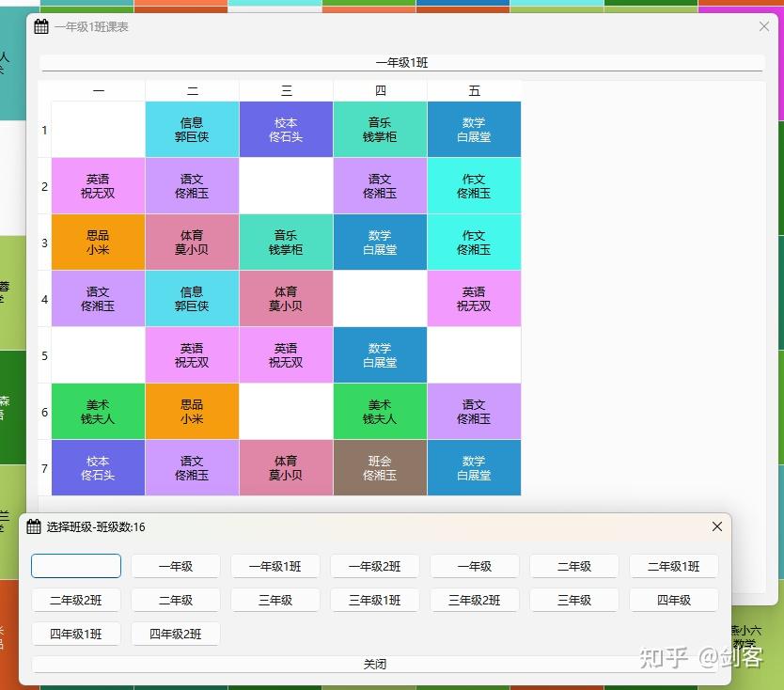Select 作文 佟湘玉 cell in period 3

tap(474, 243)
